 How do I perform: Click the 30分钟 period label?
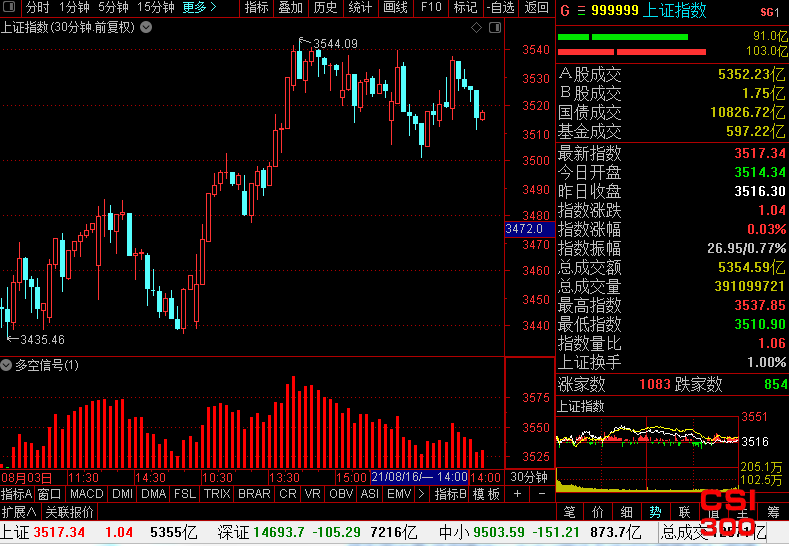(x=529, y=477)
